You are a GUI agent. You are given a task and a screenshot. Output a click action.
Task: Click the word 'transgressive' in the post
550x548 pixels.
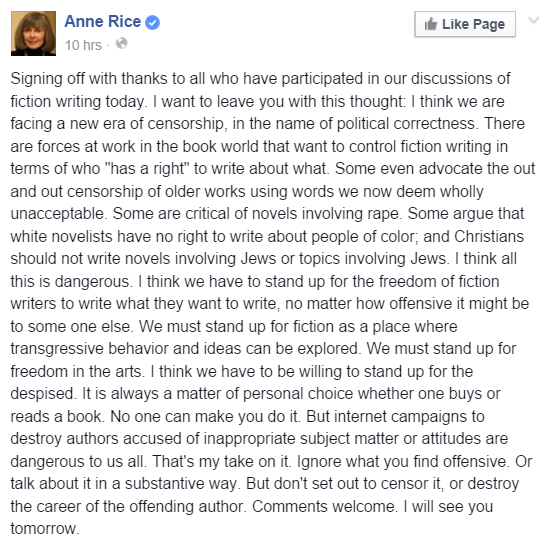(x=57, y=349)
